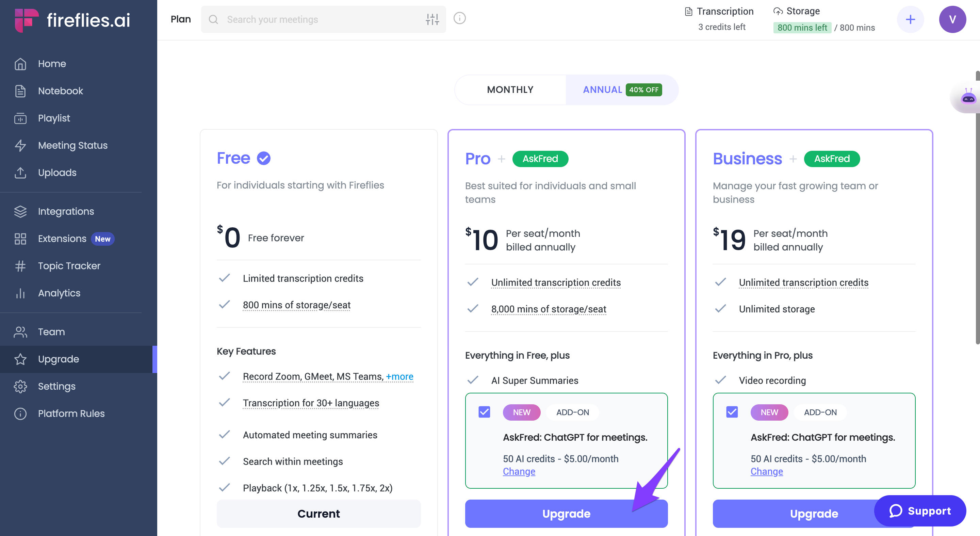This screenshot has height=536, width=980.
Task: Open Home from the sidebar
Action: 52,64
